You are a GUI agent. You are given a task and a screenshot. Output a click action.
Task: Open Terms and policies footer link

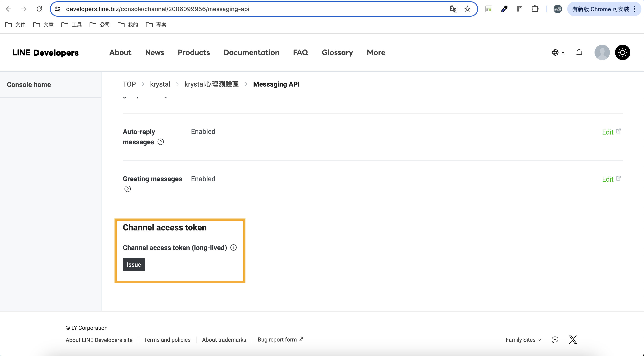pyautogui.click(x=167, y=340)
